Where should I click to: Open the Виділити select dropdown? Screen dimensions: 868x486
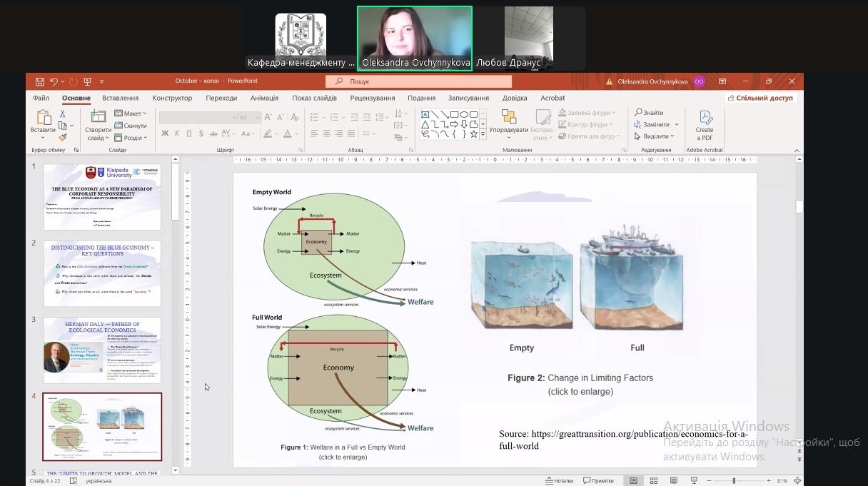pyautogui.click(x=655, y=136)
